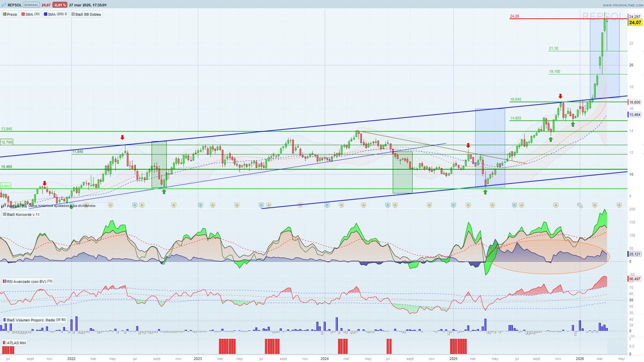Select the 8,660 level label
644x362 pixels.
5,186
